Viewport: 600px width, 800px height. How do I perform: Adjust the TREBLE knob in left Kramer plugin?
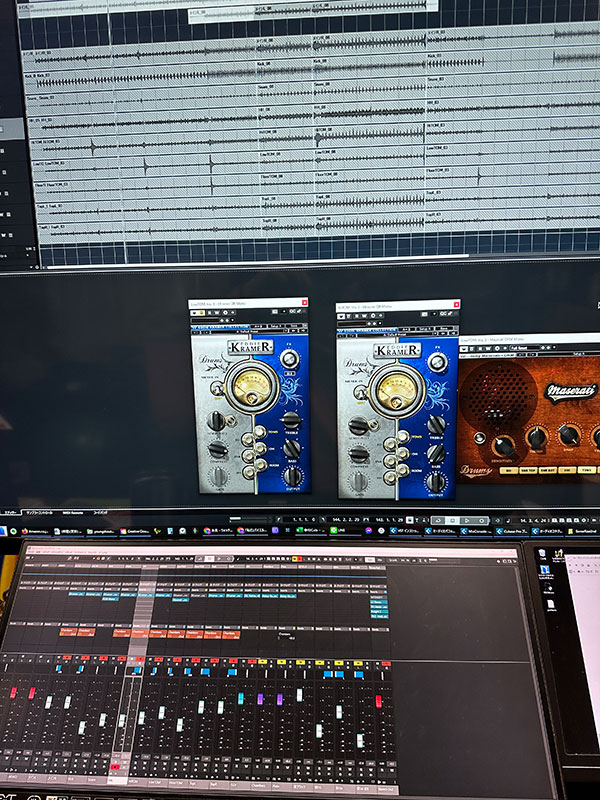(291, 420)
